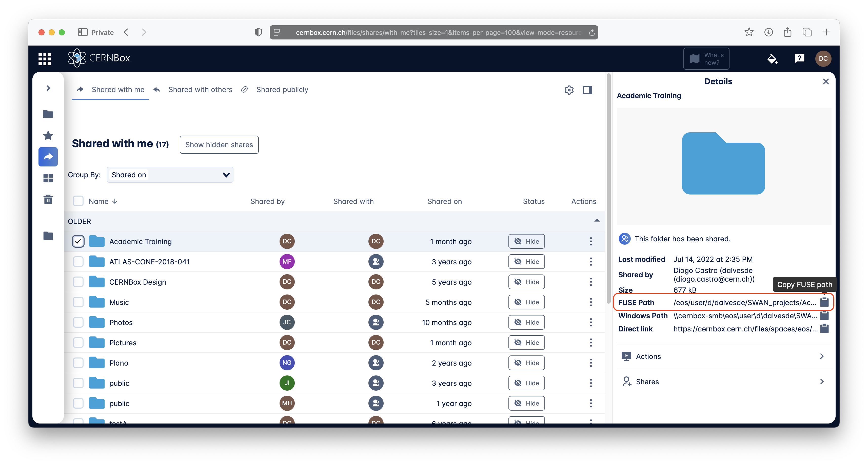Screen dimensions: 868x465
Task: Open the help question mark icon
Action: [x=799, y=59]
